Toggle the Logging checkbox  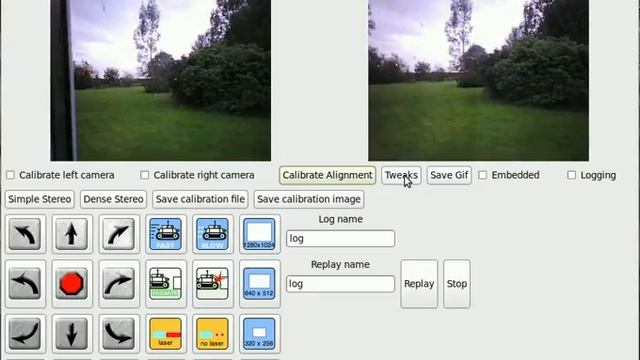click(572, 175)
